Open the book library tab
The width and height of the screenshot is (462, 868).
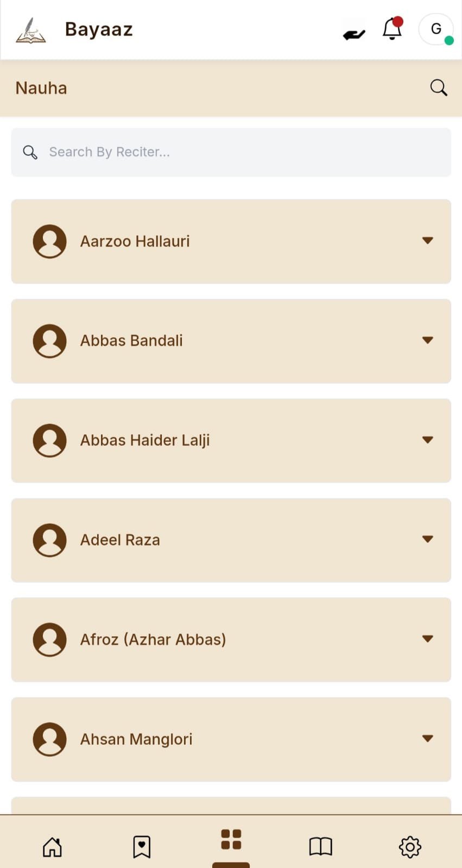(x=320, y=846)
